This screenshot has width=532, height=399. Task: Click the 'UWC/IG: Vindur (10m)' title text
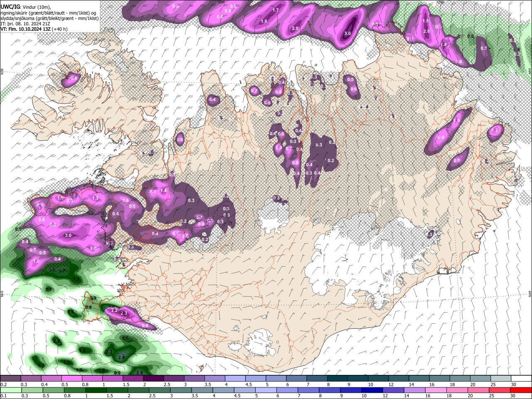26,7
